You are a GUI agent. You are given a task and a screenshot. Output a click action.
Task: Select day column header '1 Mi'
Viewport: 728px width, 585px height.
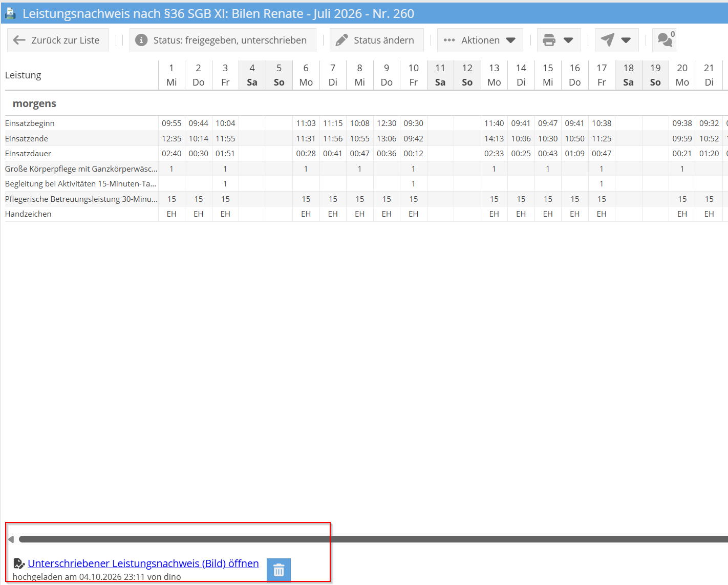click(172, 75)
